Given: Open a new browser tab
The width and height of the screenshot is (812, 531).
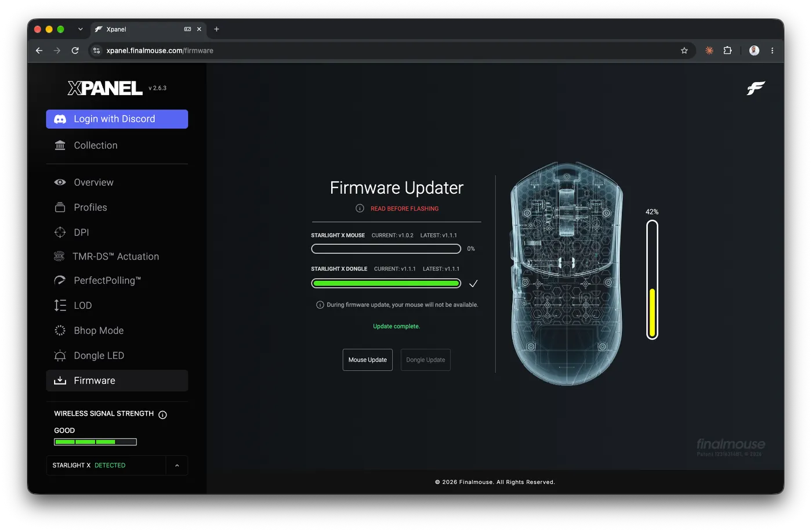Looking at the screenshot, I should tap(216, 29).
